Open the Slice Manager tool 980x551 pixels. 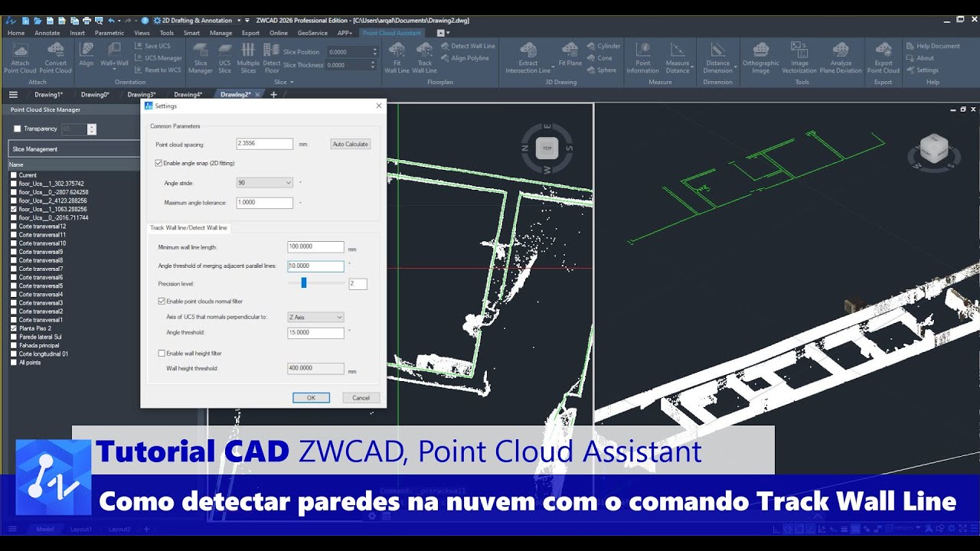point(201,57)
